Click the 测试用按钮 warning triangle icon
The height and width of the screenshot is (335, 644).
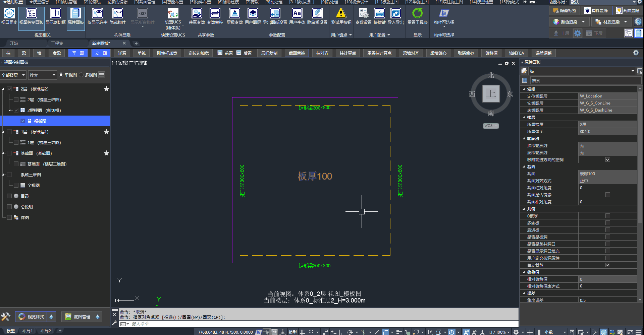coord(341,14)
